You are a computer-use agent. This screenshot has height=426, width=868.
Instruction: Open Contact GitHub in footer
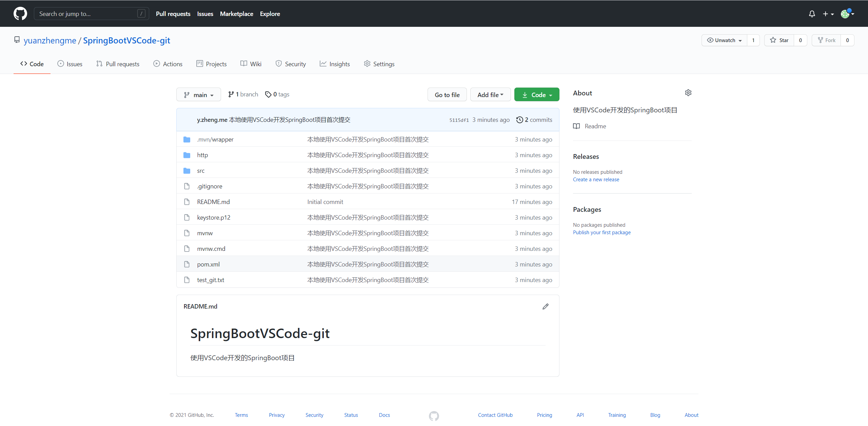pos(495,415)
